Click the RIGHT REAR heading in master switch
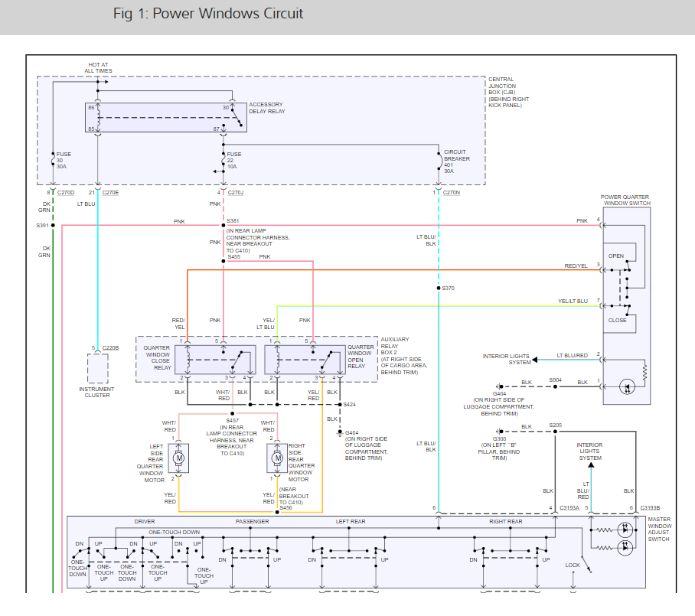Viewport: 695px width, 616px height. coord(506,522)
